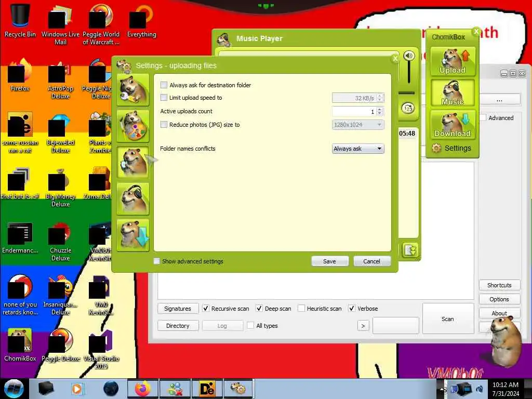The width and height of the screenshot is (532, 399).
Task: Open Bejeweled Deluxe desktop icon
Action: (x=60, y=133)
